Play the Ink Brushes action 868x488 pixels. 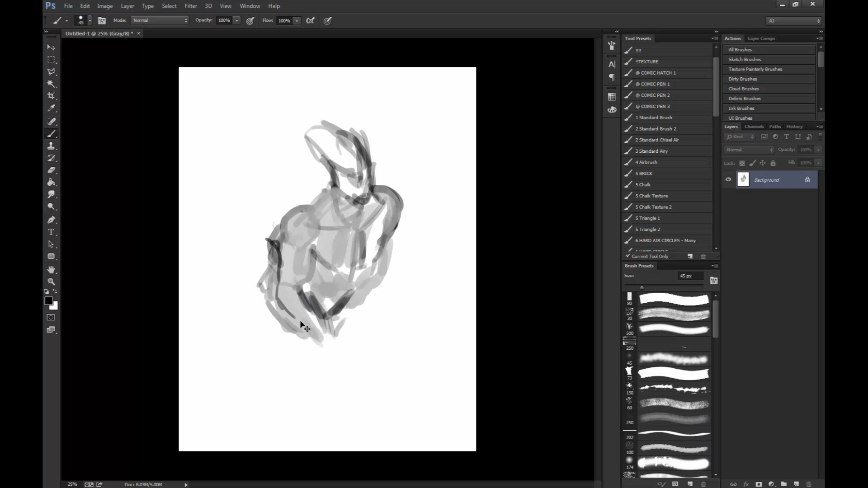click(x=769, y=108)
